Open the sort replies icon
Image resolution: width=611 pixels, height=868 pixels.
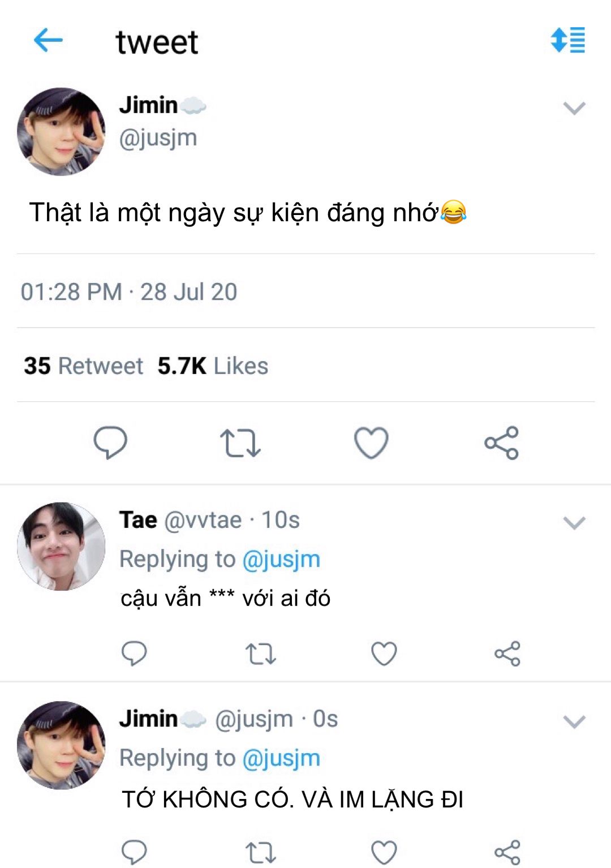568,40
